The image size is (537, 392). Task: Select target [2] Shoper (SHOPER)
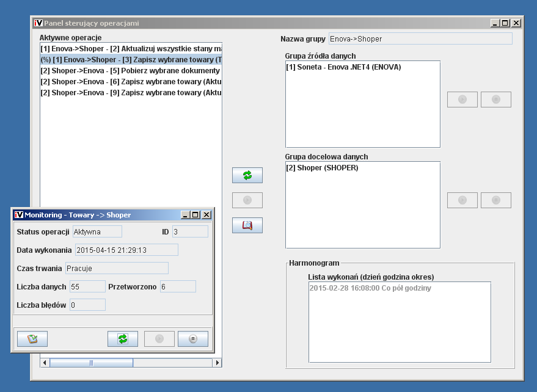point(363,168)
